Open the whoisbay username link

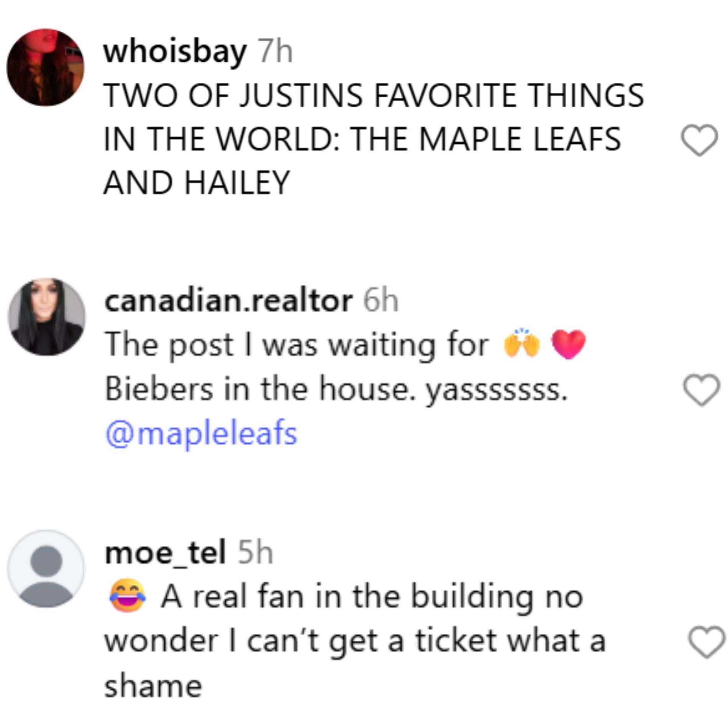point(175,52)
